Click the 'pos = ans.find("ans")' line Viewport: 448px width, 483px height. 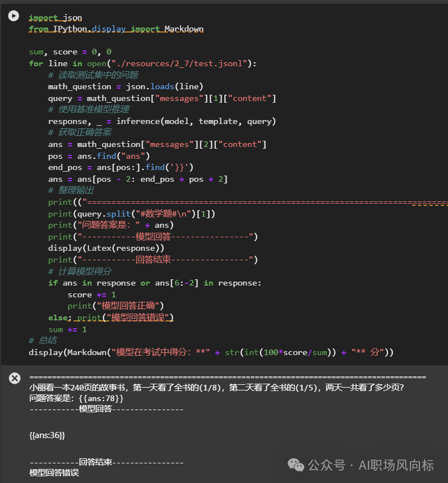click(x=99, y=156)
